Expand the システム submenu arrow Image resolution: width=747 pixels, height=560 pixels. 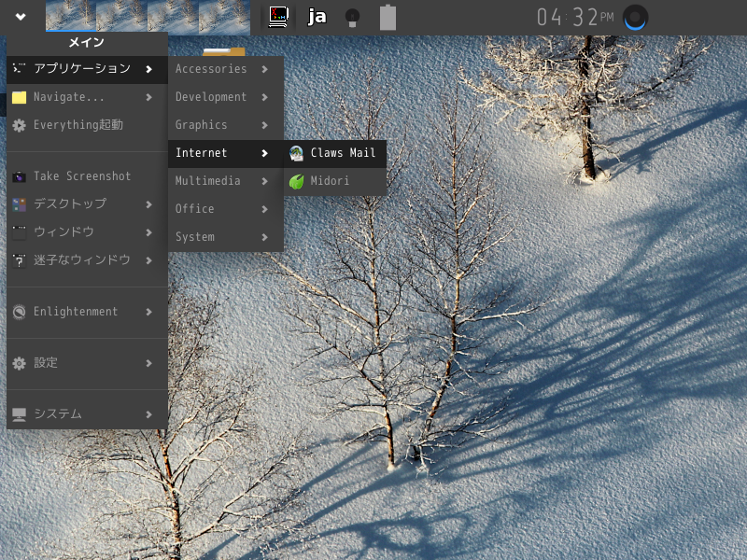[149, 414]
